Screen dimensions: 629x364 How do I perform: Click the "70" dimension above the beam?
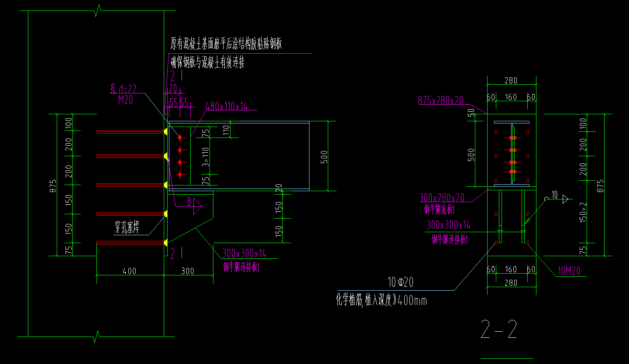172,89
